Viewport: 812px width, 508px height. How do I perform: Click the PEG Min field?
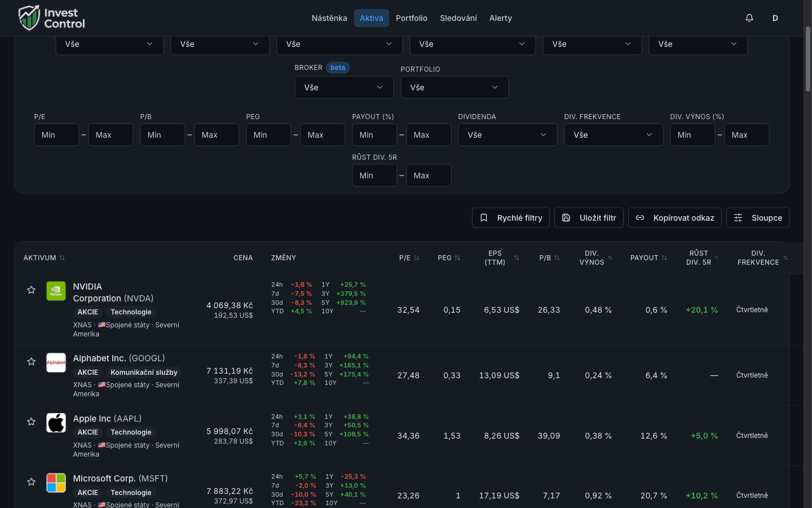coord(268,135)
